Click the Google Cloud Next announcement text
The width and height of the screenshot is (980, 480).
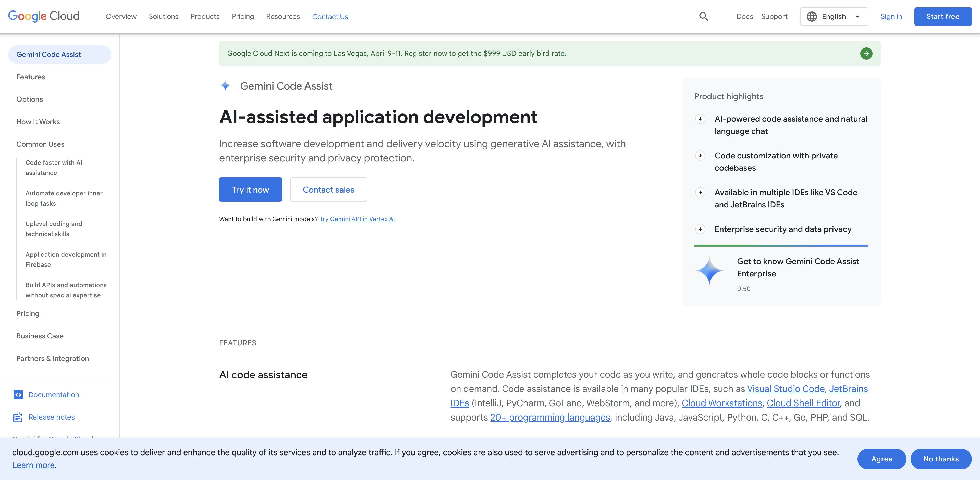397,54
